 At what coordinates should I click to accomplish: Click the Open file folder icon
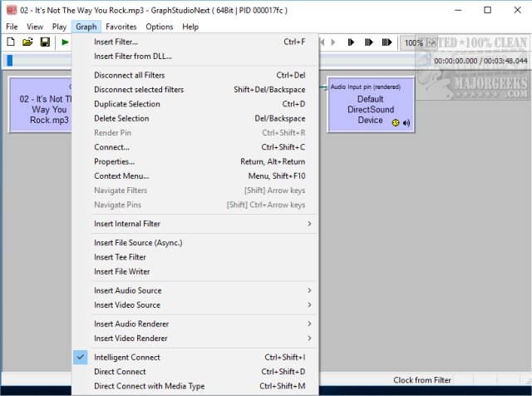coord(27,42)
